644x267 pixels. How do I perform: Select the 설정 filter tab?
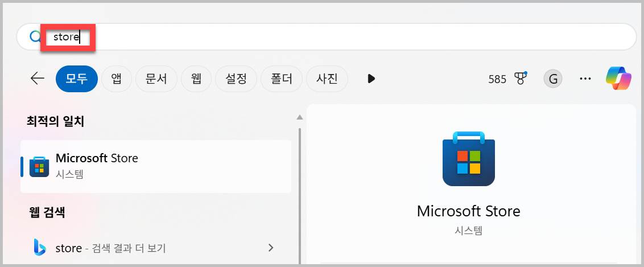point(236,79)
